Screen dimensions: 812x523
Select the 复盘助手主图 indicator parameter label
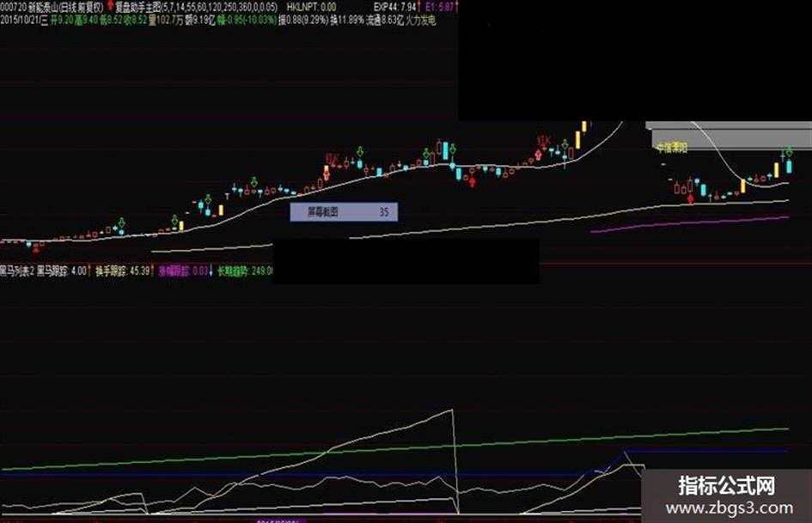196,7
